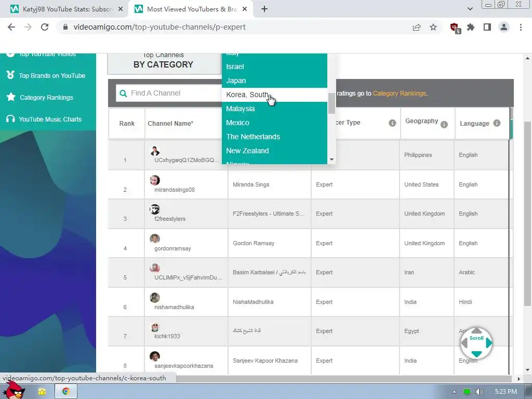
Task: Pick The Netherlands from the dropdown
Action: [274, 137]
